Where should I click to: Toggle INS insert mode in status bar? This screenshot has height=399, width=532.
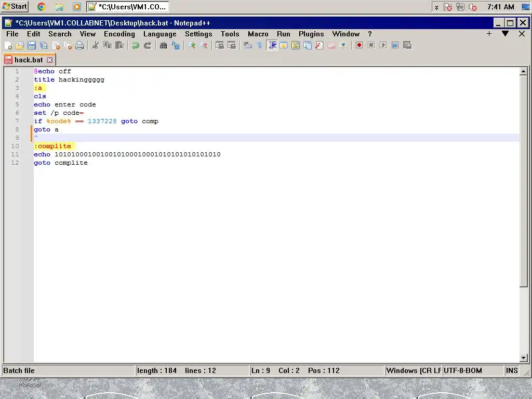coord(512,370)
